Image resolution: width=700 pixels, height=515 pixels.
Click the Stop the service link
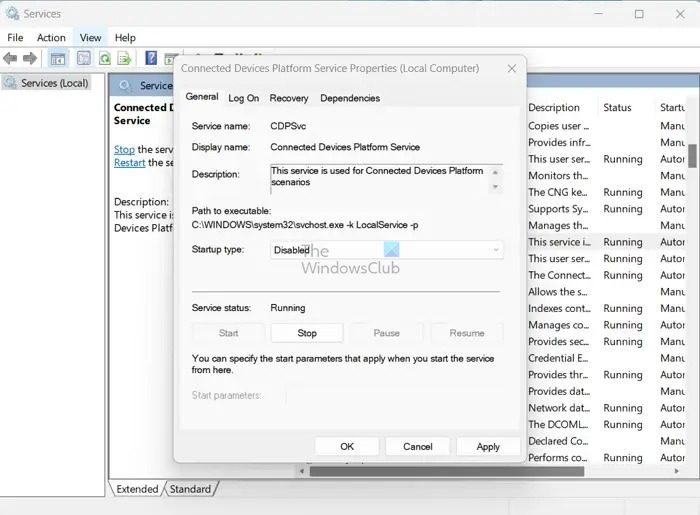click(124, 149)
